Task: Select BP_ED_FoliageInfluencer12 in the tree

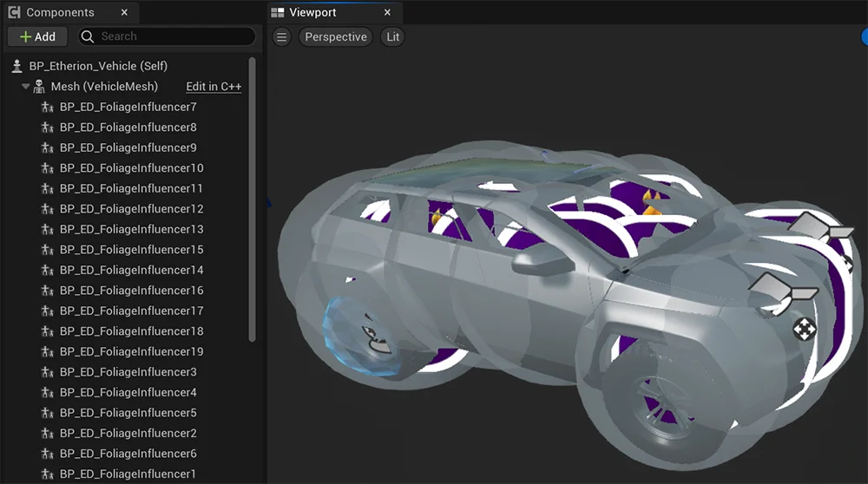Action: [x=131, y=209]
